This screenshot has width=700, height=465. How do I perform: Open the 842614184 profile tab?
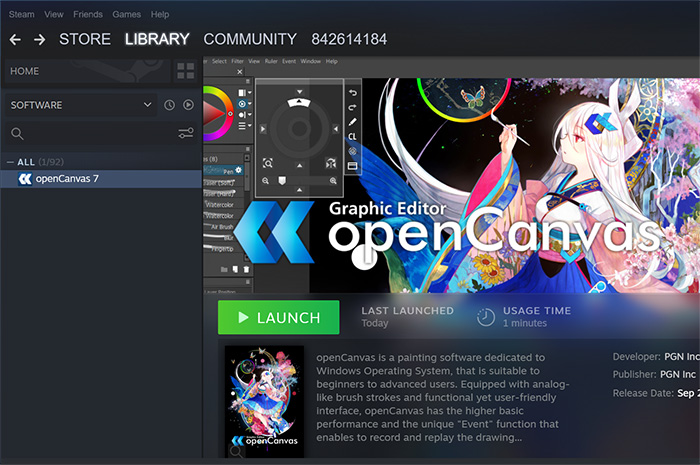349,39
